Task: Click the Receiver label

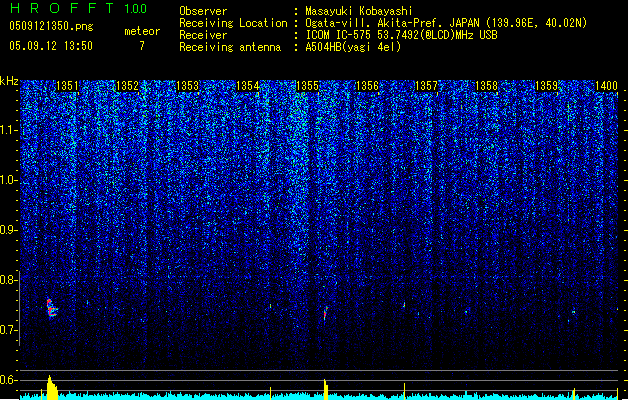Action: (203, 35)
